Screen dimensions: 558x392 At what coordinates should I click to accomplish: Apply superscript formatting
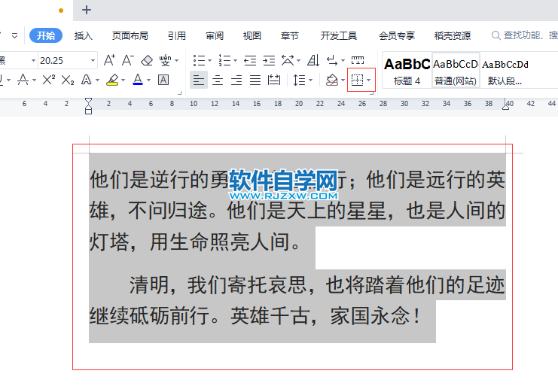(48, 80)
